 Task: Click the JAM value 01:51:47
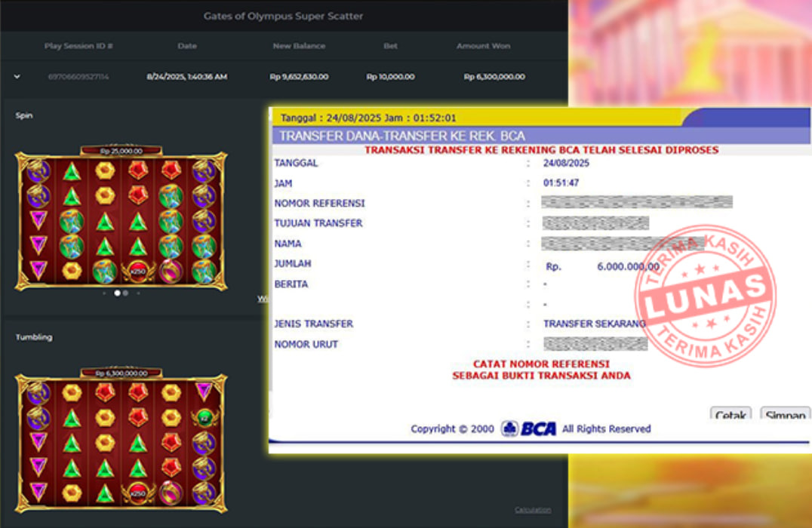(561, 183)
